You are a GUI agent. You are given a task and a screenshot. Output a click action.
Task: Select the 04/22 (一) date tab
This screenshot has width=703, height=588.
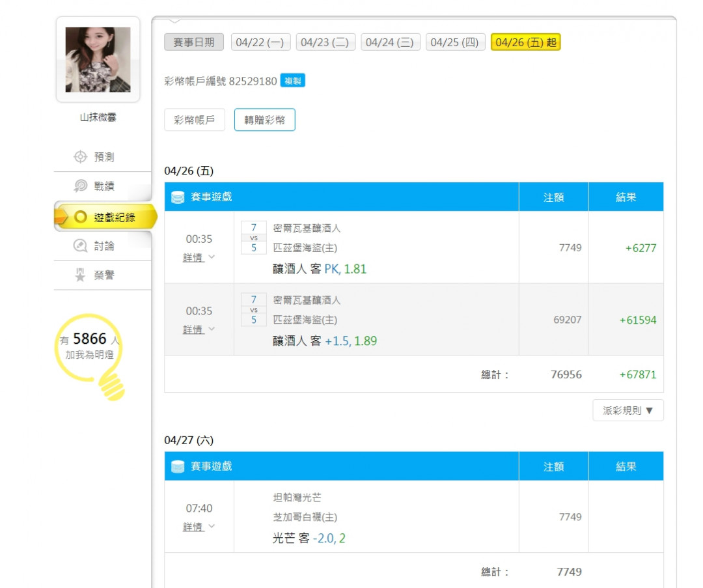click(260, 42)
